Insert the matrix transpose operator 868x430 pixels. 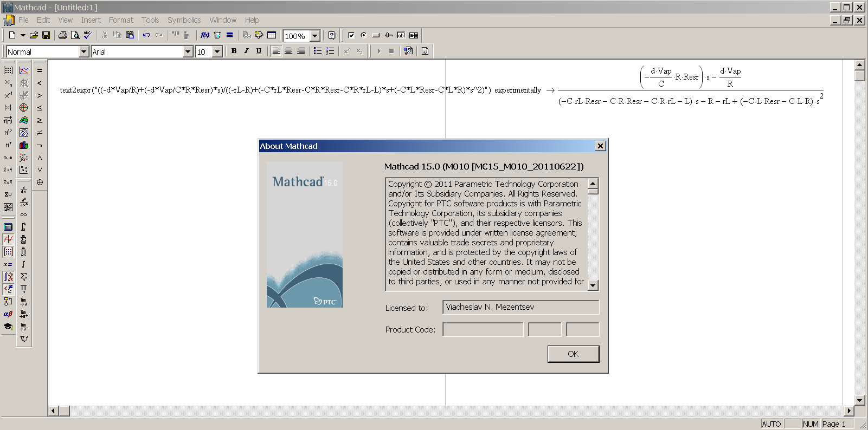click(x=8, y=145)
